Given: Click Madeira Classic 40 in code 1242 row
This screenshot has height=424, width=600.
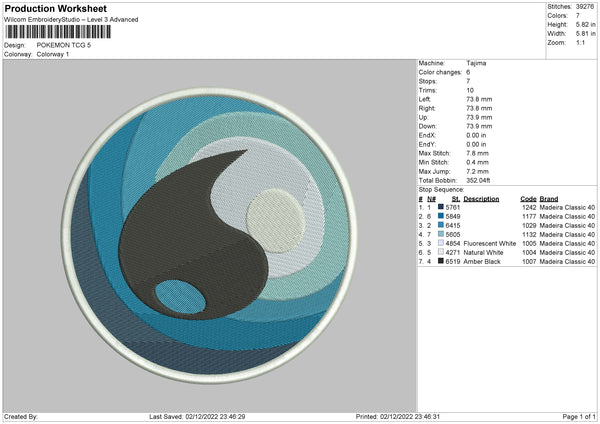Looking at the screenshot, I should [567, 207].
